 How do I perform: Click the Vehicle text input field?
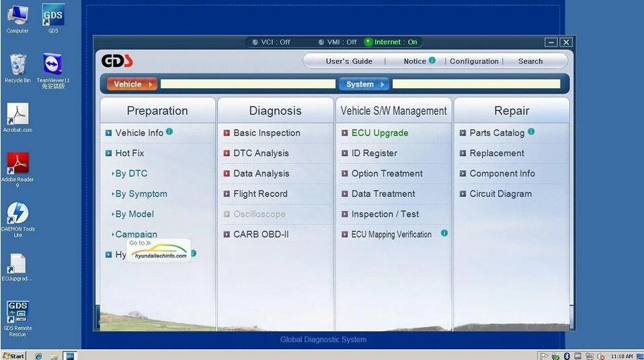247,84
